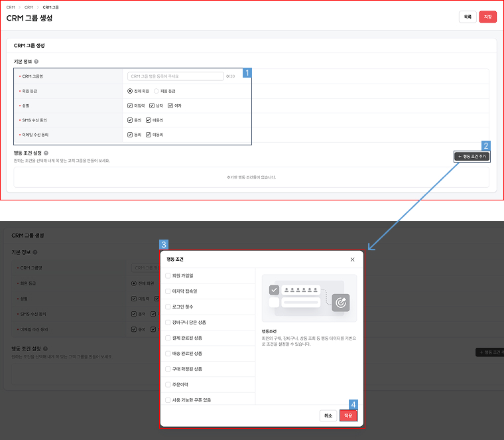Image resolution: width=504 pixels, height=440 pixels.
Task: Check the 회원 가입일 condition checkbox
Action: [x=168, y=275]
